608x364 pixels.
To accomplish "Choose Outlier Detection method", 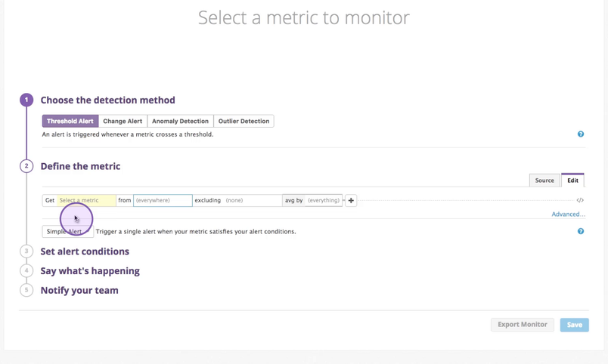I will coord(244,121).
